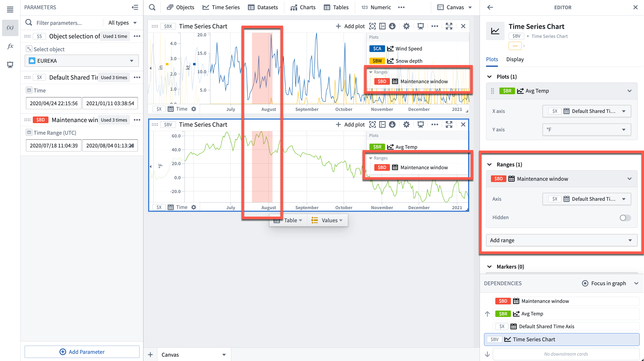The image size is (644, 361).
Task: Toggle the legend layout icon on the $BV chart
Action: [x=382, y=124]
